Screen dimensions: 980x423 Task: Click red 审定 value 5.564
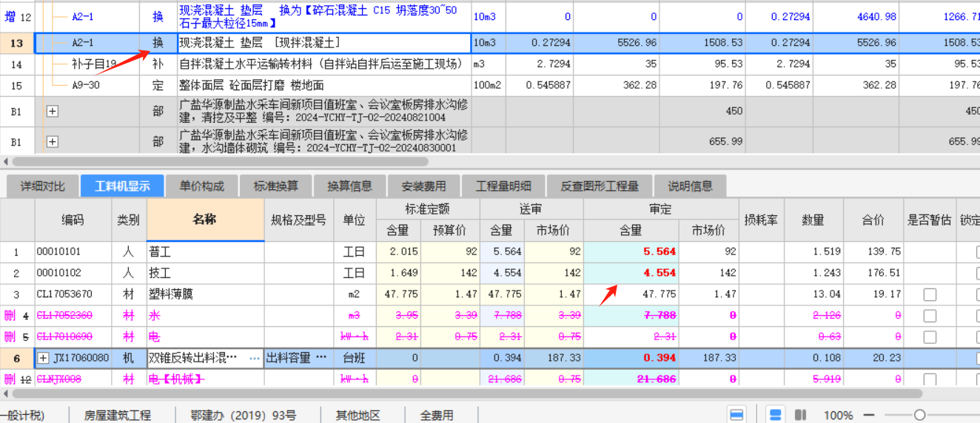[660, 251]
